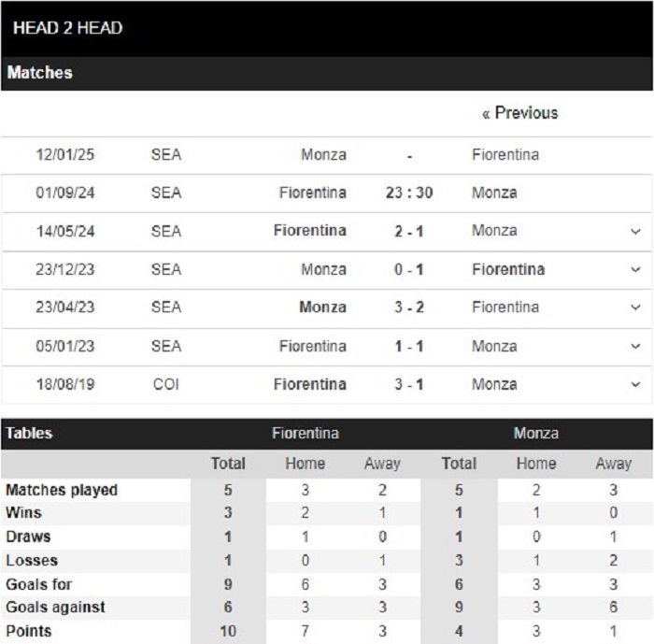Expand the 05/01/23 Fiorentina 1-1 Monza match
This screenshot has height=644, width=654.
635,347
